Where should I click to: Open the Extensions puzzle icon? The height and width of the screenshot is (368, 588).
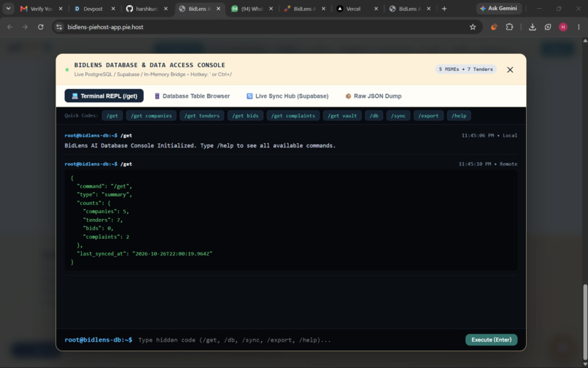pyautogui.click(x=509, y=27)
